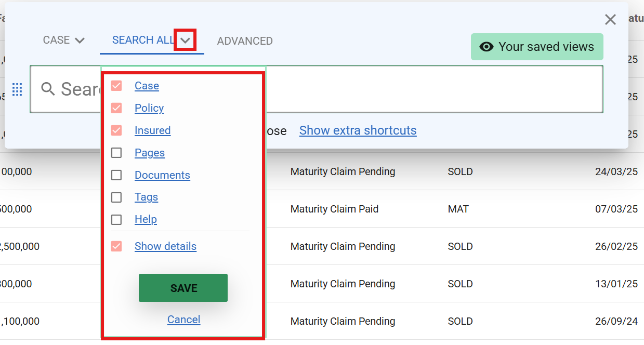Close the search panel with X
The width and height of the screenshot is (644, 345).
tap(610, 20)
